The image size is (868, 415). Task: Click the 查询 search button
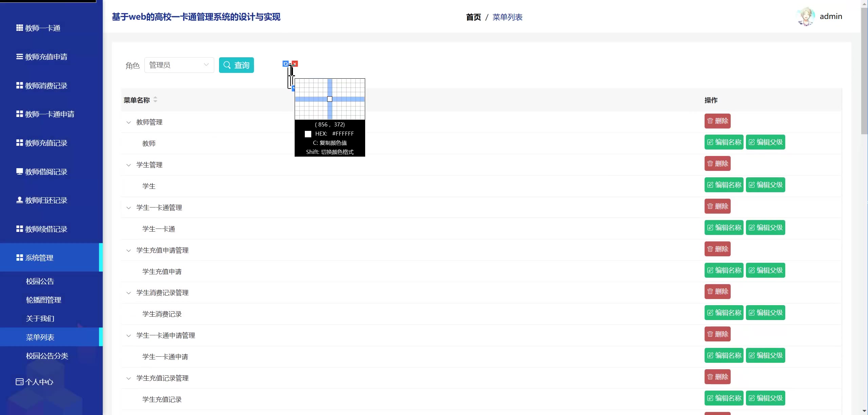coord(236,65)
